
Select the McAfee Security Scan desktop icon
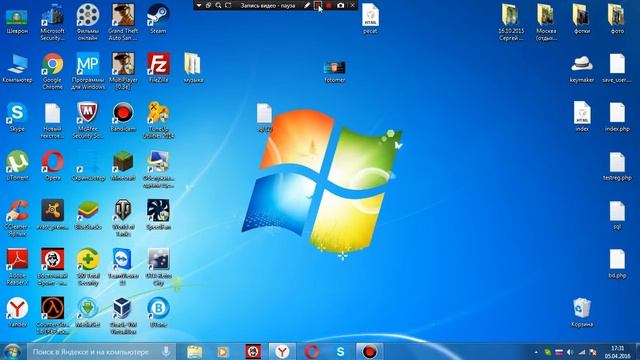coord(87,121)
